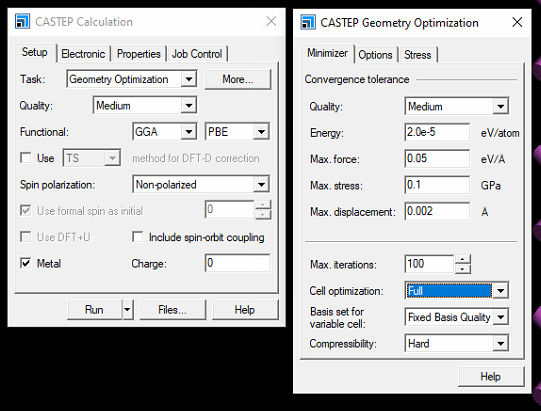This screenshot has width=541, height=411.
Task: Switch to the Electronic tab
Action: 83,54
